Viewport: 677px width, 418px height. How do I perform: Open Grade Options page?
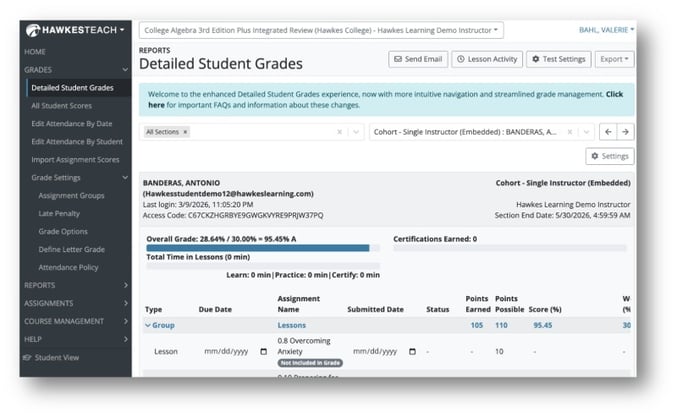63,231
